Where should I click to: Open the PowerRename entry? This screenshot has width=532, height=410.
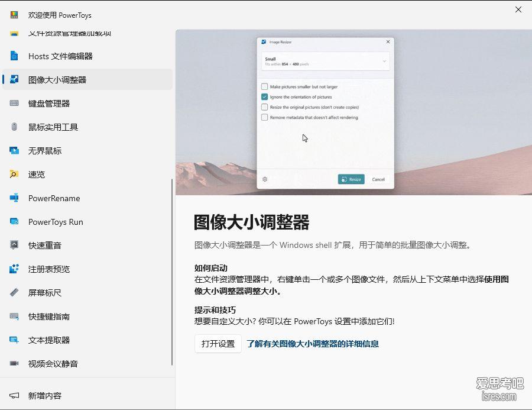87,198
